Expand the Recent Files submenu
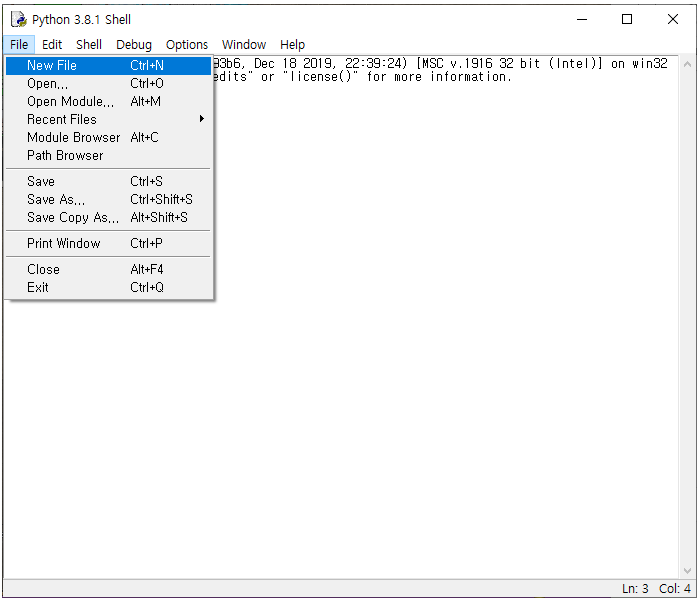Image resolution: width=698 pixels, height=600 pixels. click(108, 119)
